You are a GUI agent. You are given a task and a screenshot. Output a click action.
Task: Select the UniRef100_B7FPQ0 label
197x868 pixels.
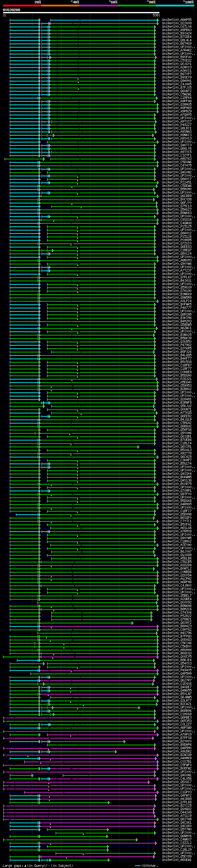pos(177,636)
